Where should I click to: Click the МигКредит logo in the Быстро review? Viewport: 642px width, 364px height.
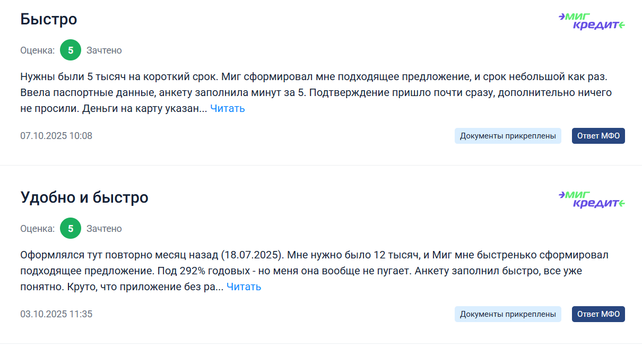pos(592,21)
